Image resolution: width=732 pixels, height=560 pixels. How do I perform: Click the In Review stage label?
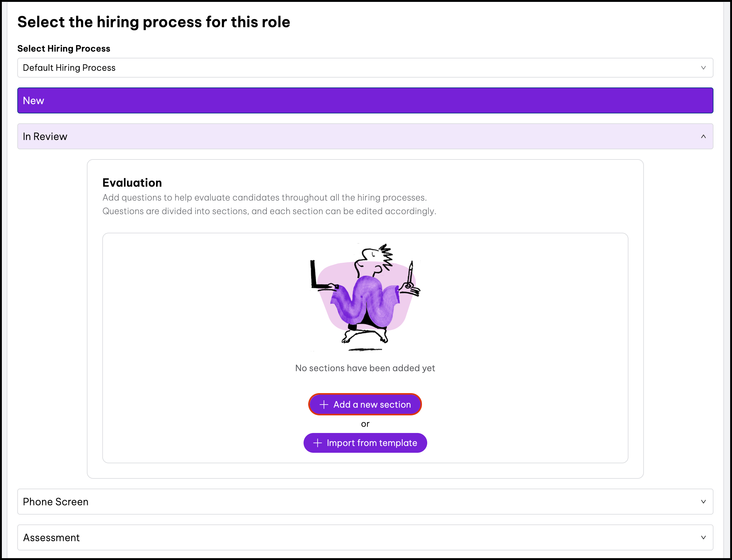click(x=45, y=136)
